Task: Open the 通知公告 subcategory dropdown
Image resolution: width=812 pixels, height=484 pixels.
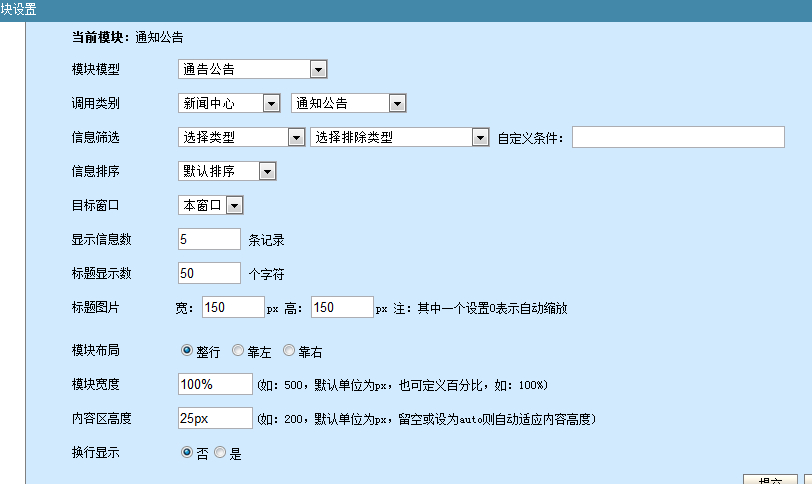Action: coord(348,103)
